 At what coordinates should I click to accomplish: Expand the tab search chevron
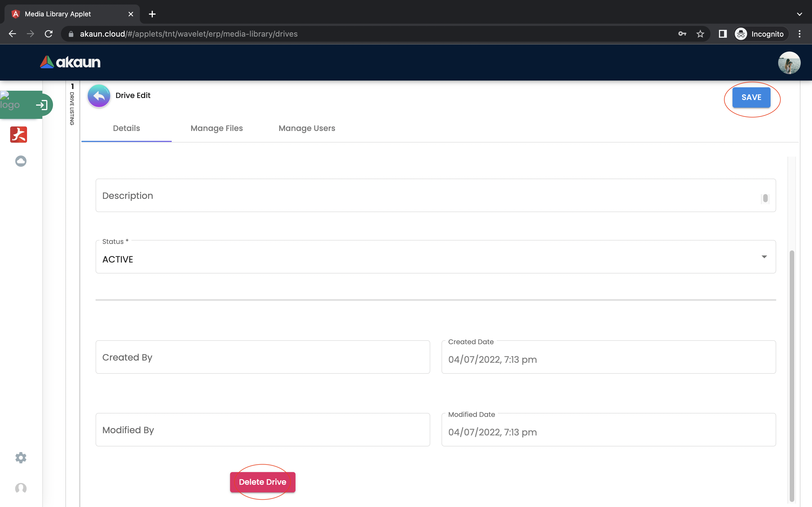click(799, 14)
